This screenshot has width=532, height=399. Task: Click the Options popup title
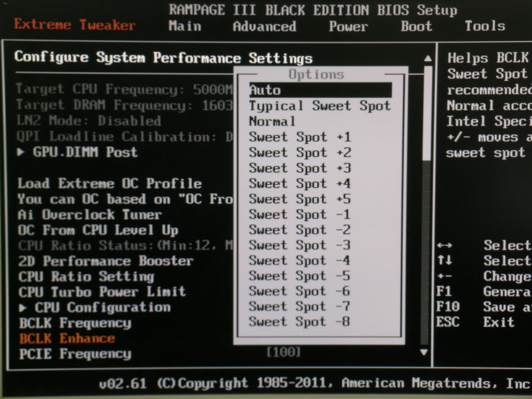tap(316, 75)
